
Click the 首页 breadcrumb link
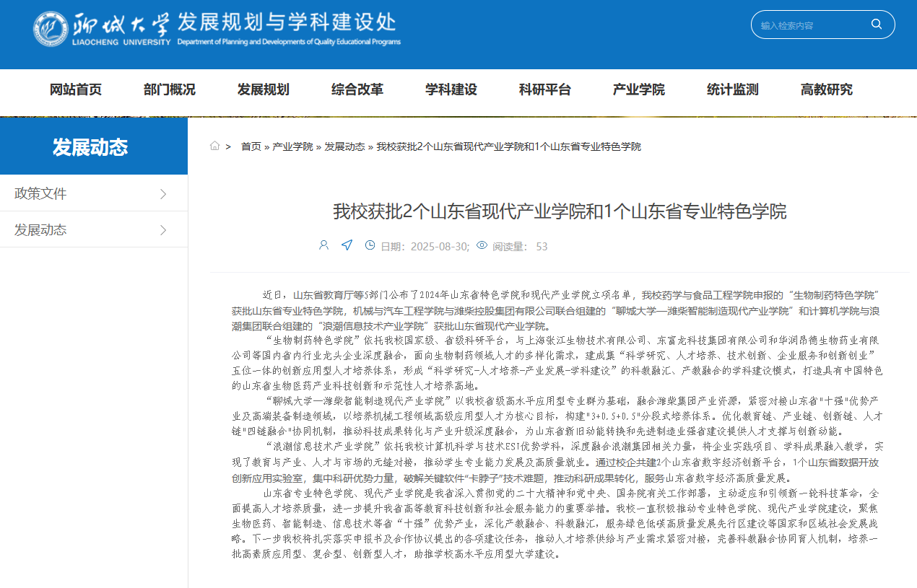click(x=251, y=146)
